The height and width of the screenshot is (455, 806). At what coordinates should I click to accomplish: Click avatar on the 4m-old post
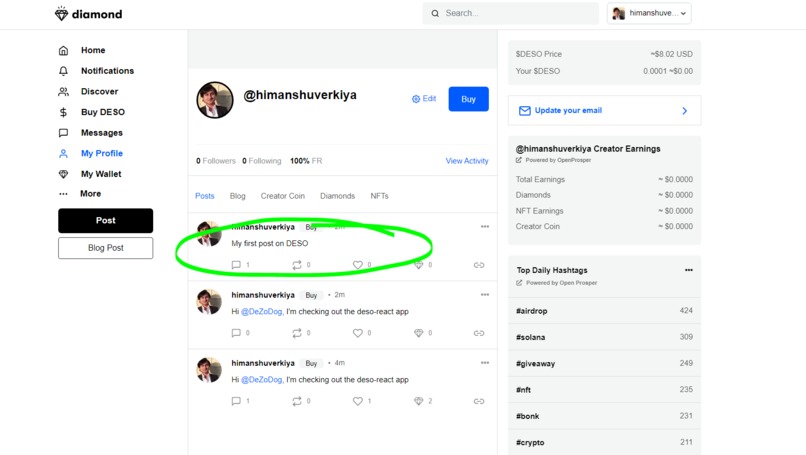point(209,370)
